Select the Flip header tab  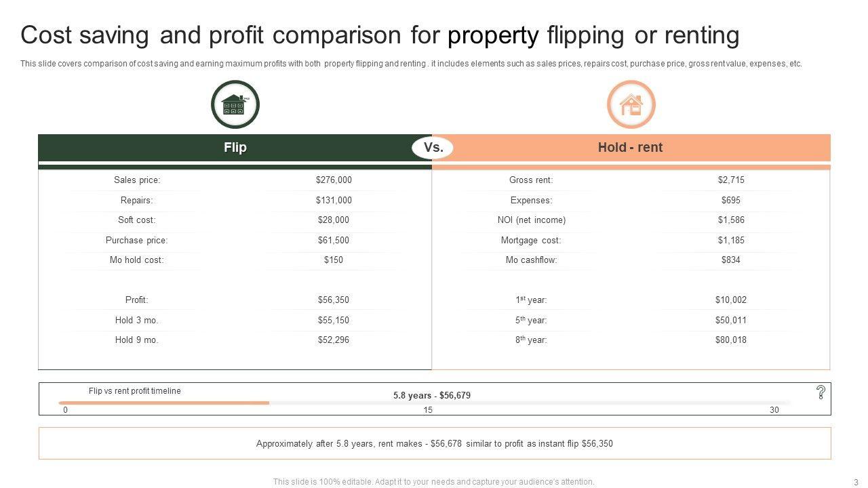pos(235,148)
